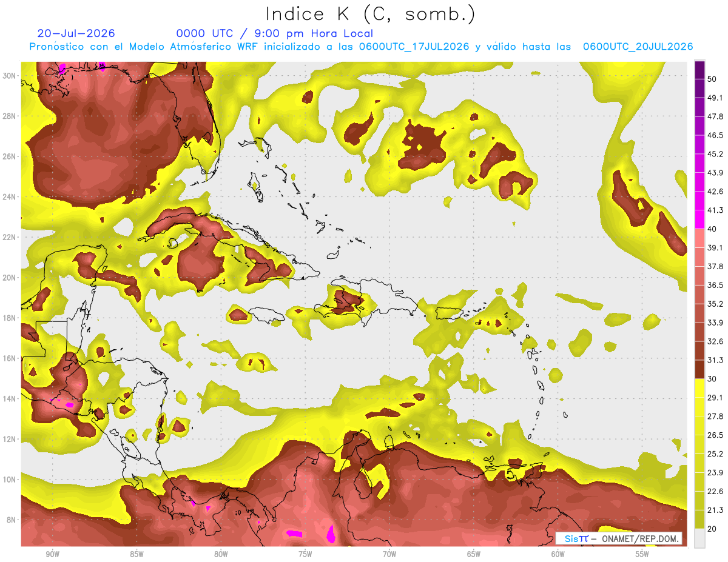The image size is (728, 562).
Task: Click the colorbar value "42.6"
Action: 715,192
